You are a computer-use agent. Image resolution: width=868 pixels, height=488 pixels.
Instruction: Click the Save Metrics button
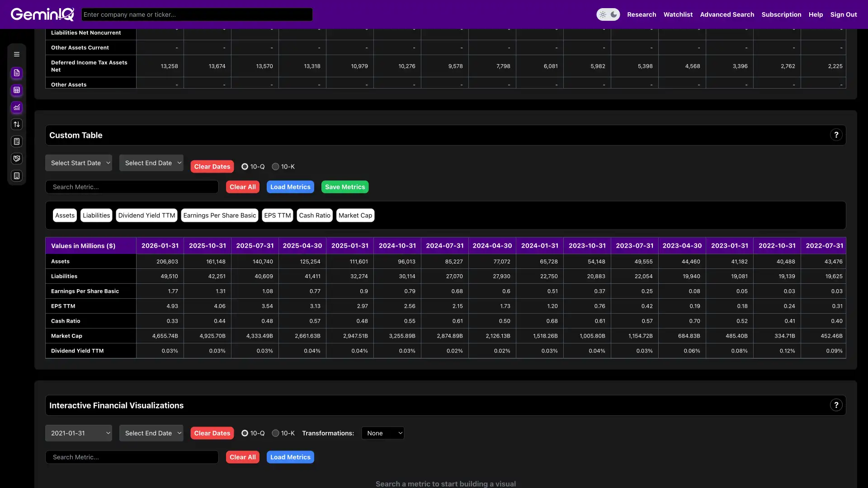coord(344,187)
